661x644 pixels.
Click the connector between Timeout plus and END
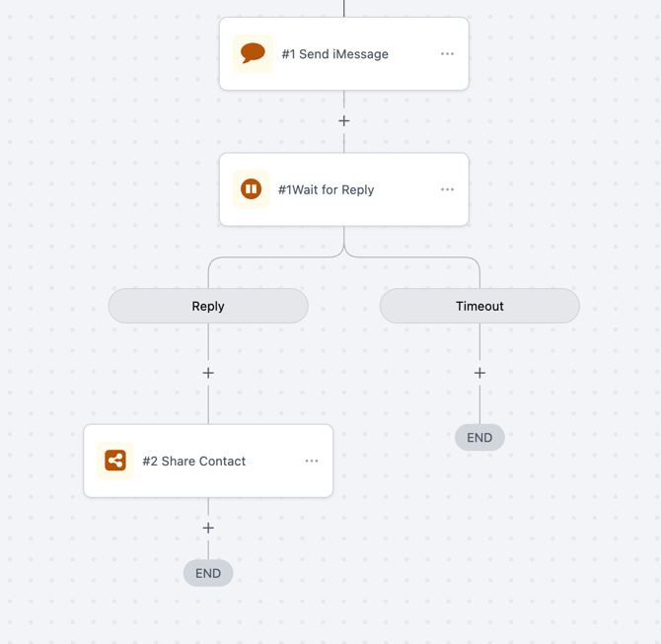pos(479,404)
